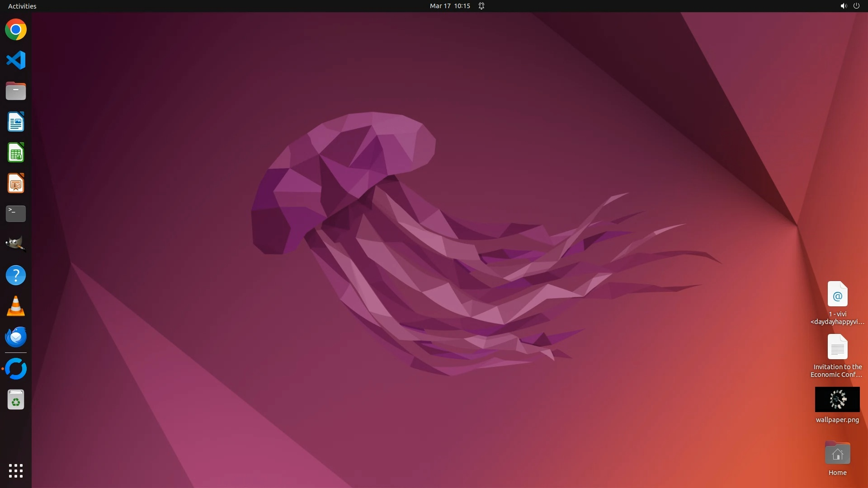The width and height of the screenshot is (868, 488).
Task: Open the Trash in the dock
Action: [x=16, y=400]
